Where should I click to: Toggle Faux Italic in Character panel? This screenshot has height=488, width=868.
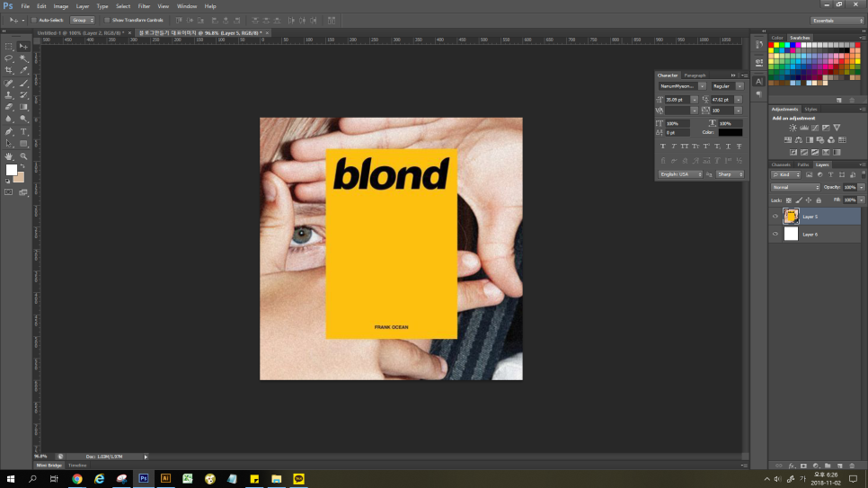point(674,146)
